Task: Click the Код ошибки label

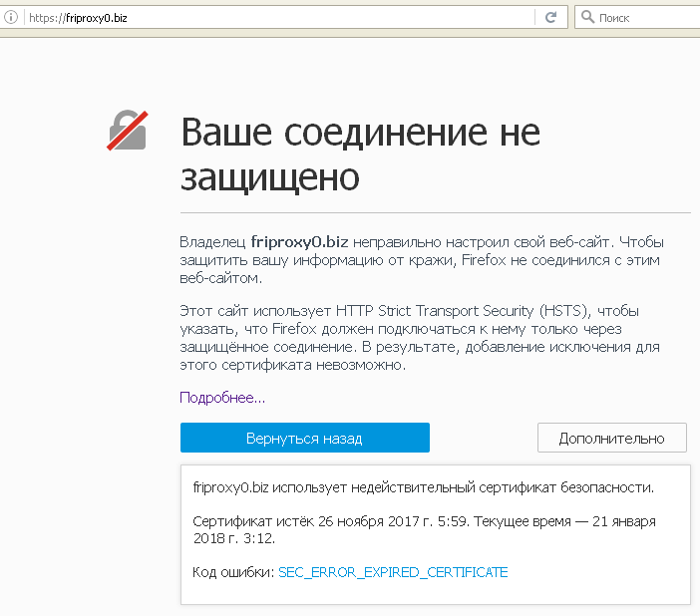Action: tap(233, 572)
